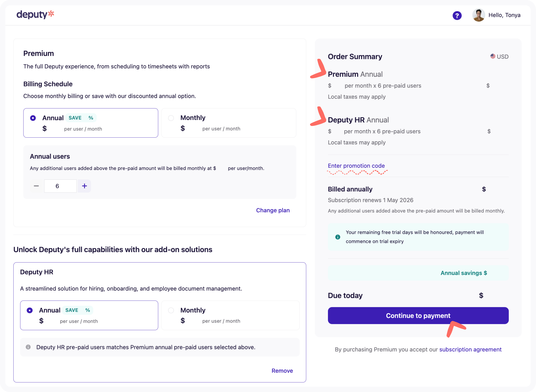Click Deputy HR Annual summary heading
Viewport: 536px width, 392px height.
358,120
